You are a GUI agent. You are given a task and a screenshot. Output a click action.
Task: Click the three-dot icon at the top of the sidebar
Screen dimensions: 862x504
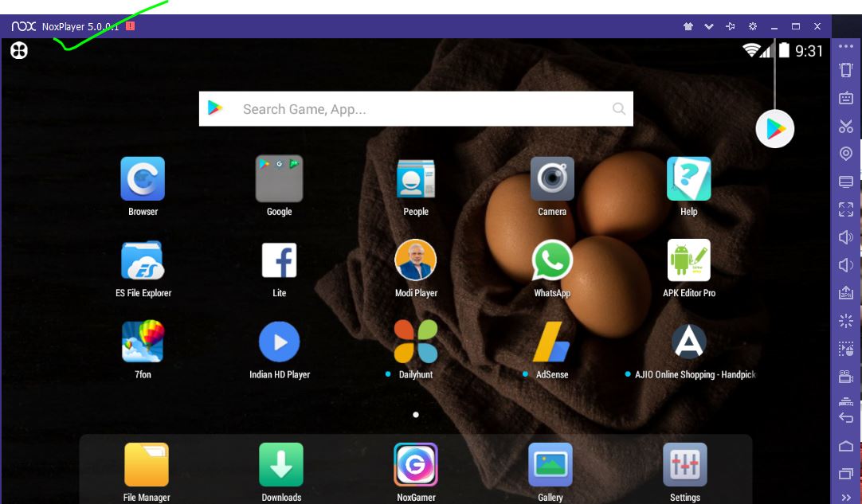pos(845,46)
